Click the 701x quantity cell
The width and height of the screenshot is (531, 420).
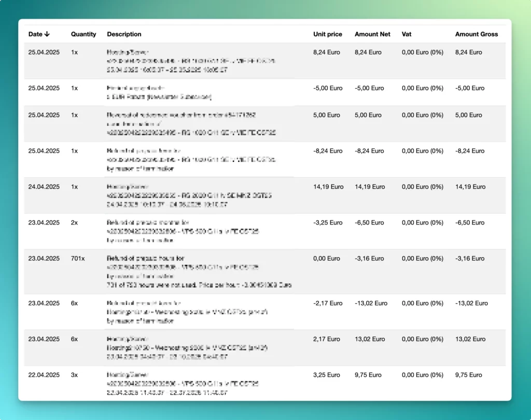click(x=78, y=258)
